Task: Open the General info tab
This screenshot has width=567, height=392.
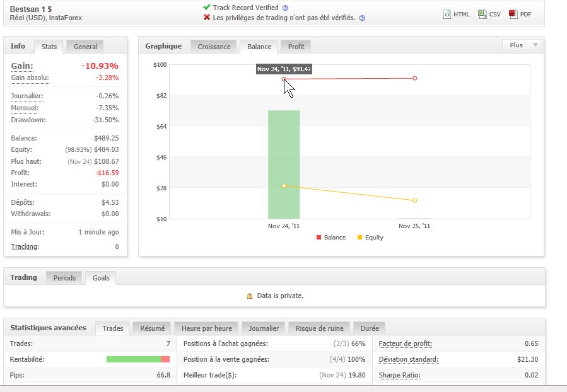Action: 85,47
